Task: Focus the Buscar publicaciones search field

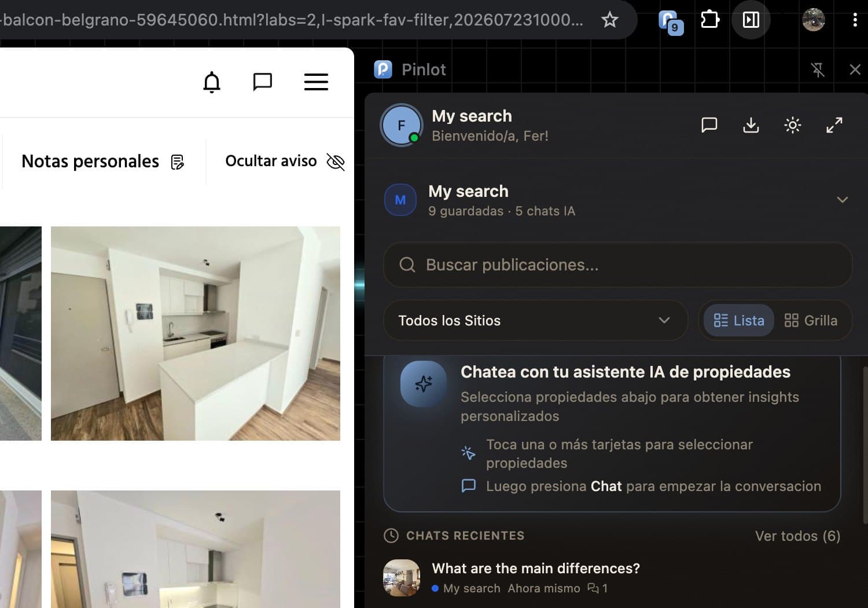Action: (x=617, y=265)
